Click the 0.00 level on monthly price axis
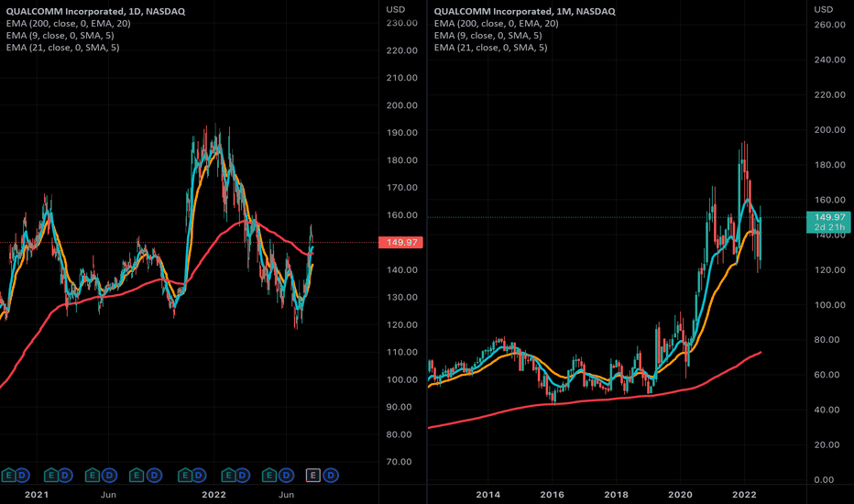This screenshot has height=504, width=854. coord(824,479)
